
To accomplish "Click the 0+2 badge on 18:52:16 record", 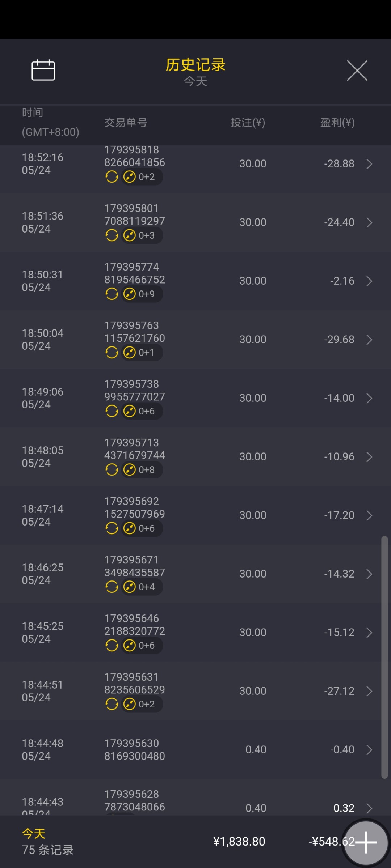I will (142, 177).
